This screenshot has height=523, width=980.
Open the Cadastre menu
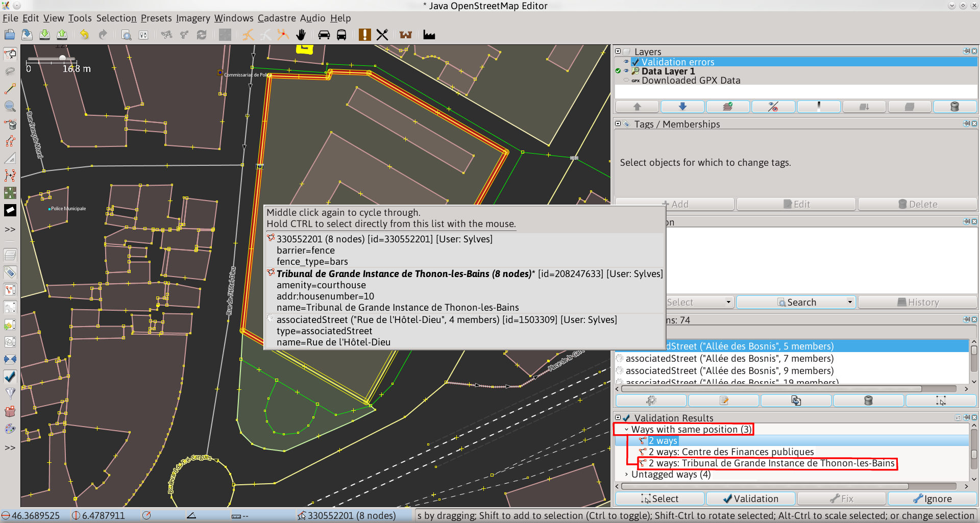coord(277,18)
